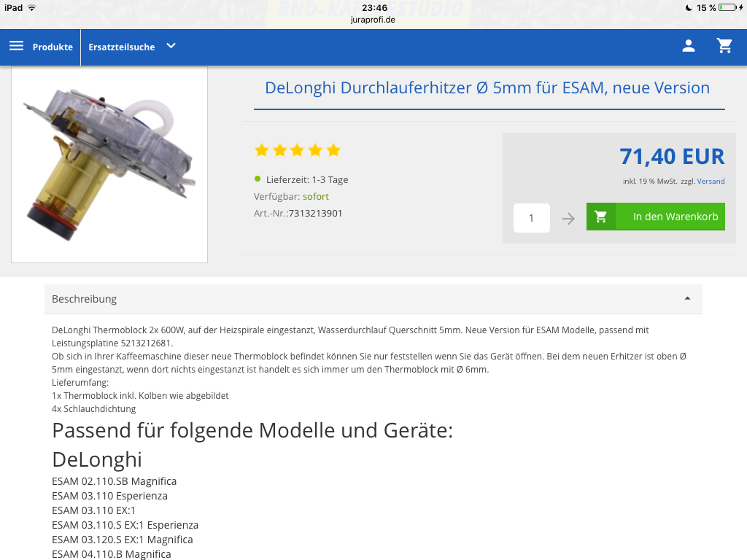Select the Ersatzteilsuche menu item
This screenshot has width=747, height=560.
[x=122, y=47]
